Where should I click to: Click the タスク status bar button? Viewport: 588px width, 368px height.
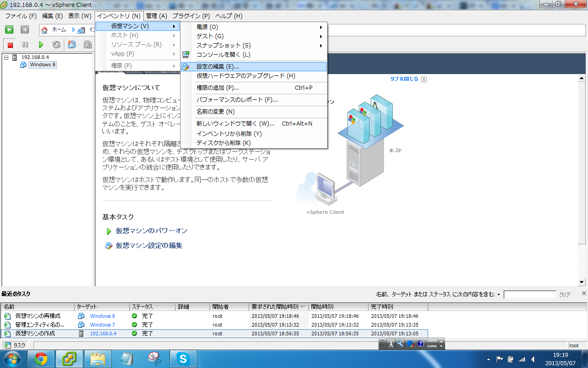coord(16,345)
